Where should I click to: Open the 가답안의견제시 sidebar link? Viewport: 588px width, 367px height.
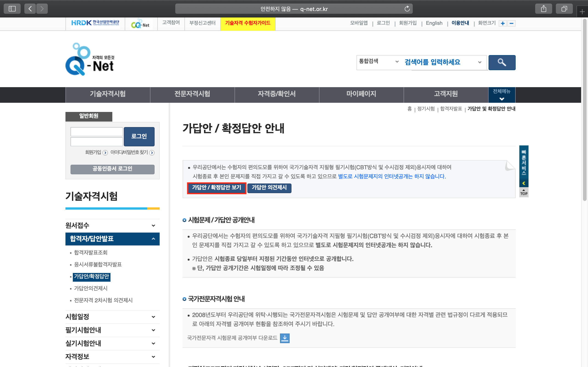tap(91, 288)
